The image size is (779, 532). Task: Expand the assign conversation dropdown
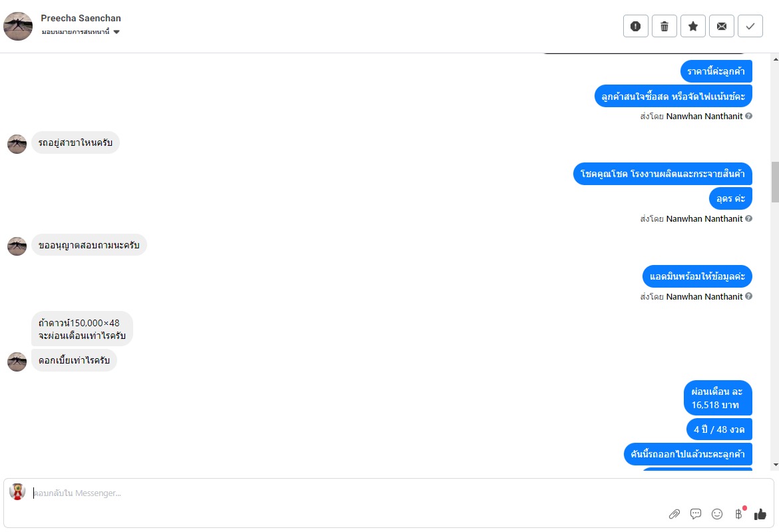pyautogui.click(x=117, y=32)
